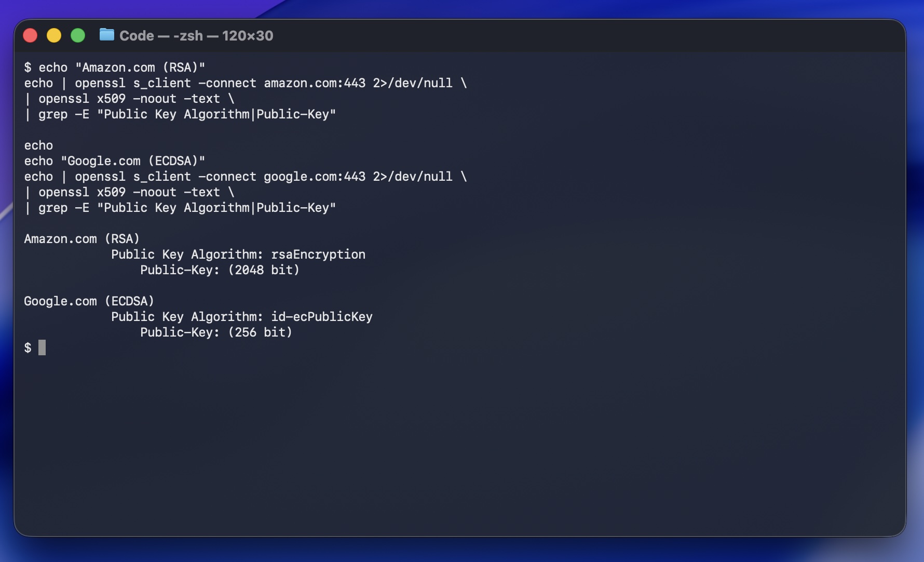Click "2>/dev/null" on the google.com command line

coord(413,177)
